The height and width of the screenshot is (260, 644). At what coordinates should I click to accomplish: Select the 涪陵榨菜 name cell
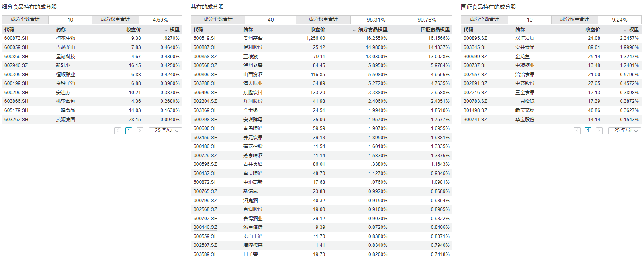(x=253, y=245)
